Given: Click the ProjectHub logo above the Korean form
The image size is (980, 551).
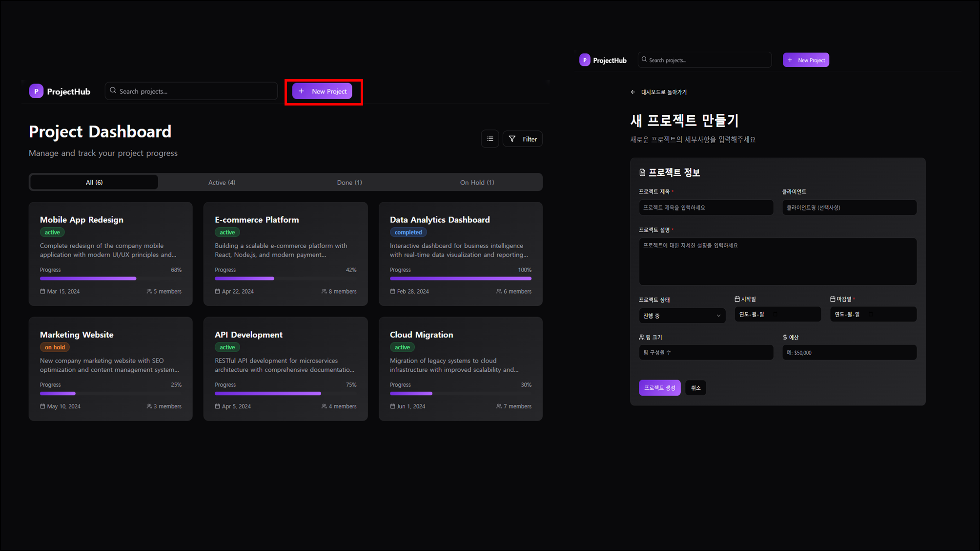Looking at the screenshot, I should (585, 60).
